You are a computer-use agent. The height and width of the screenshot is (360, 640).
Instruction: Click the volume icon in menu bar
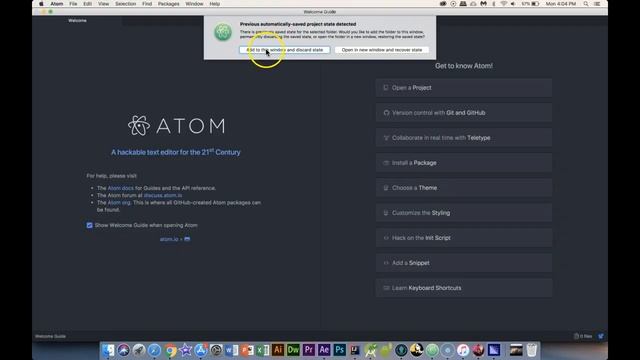[x=513, y=4]
